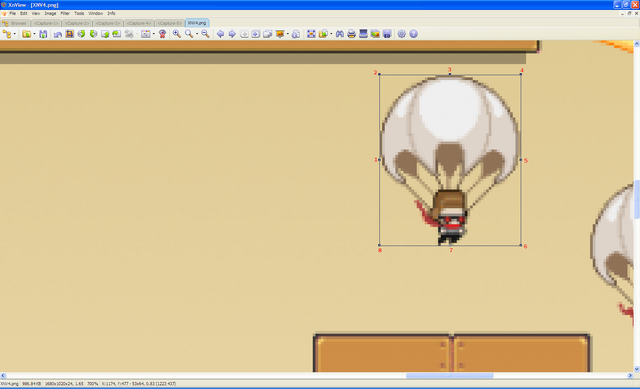Click the Save purple disk icon

pos(387,34)
